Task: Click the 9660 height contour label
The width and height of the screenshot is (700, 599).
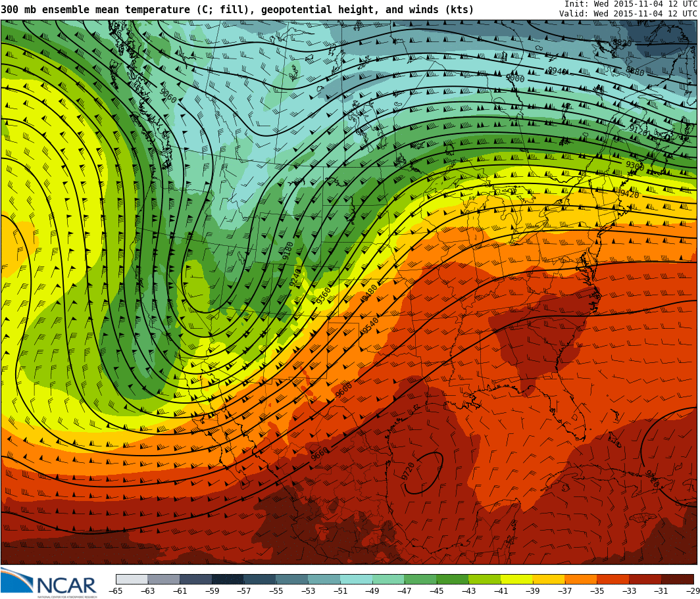Action: 320,454
